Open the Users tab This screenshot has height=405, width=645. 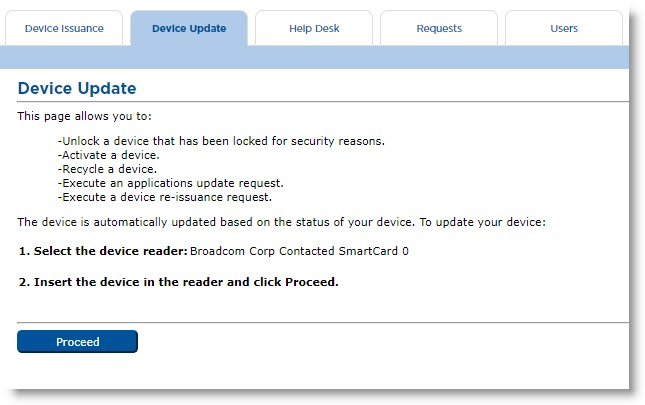pos(564,28)
